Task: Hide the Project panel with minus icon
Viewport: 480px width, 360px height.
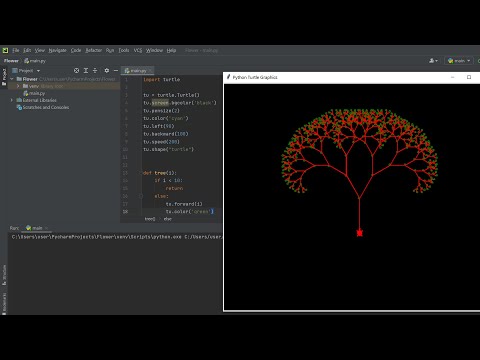Action: (116, 71)
